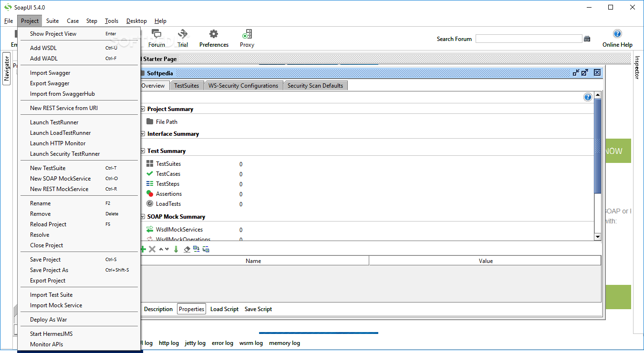The height and width of the screenshot is (353, 644).
Task: Click the TestSteps list icon
Action: (x=150, y=183)
